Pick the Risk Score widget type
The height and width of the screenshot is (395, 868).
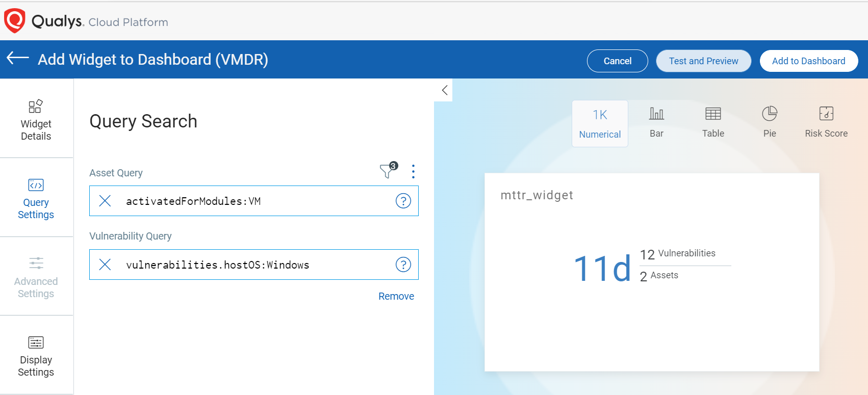pyautogui.click(x=826, y=123)
